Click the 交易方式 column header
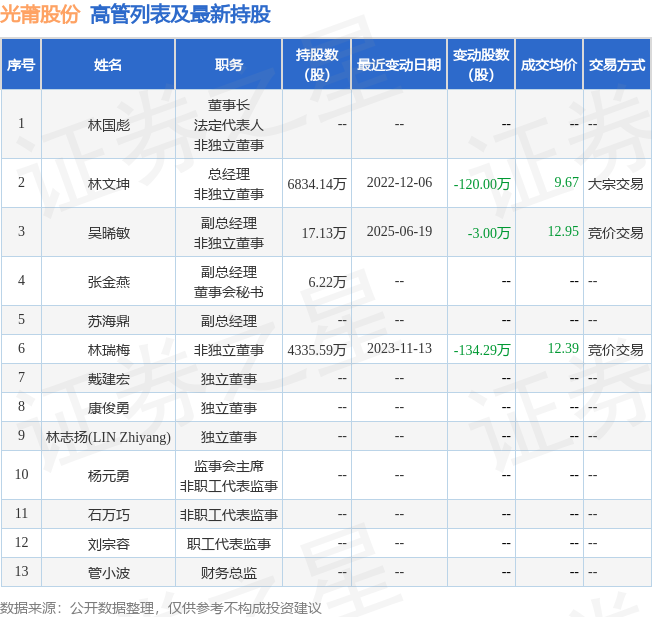This screenshot has height=617, width=652. (x=617, y=64)
